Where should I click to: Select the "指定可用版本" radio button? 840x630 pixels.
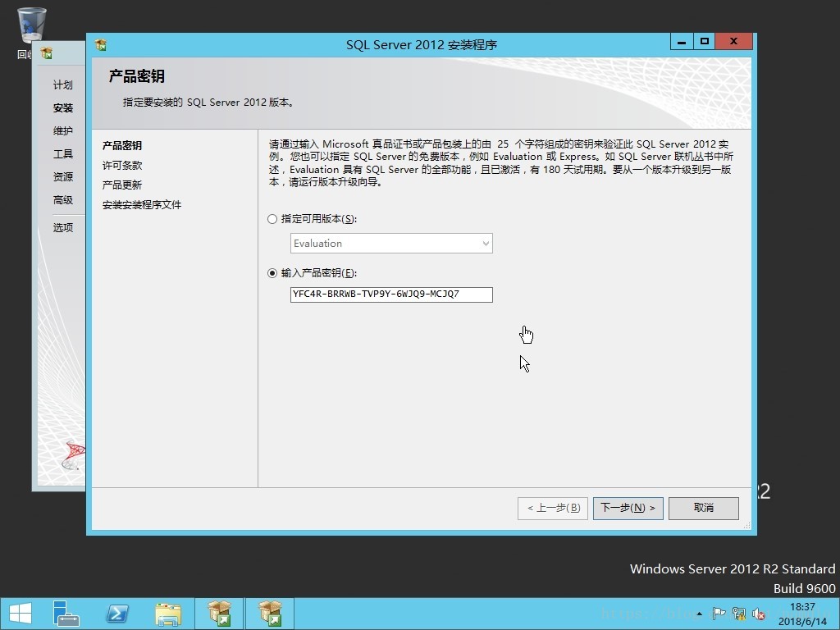click(x=272, y=219)
